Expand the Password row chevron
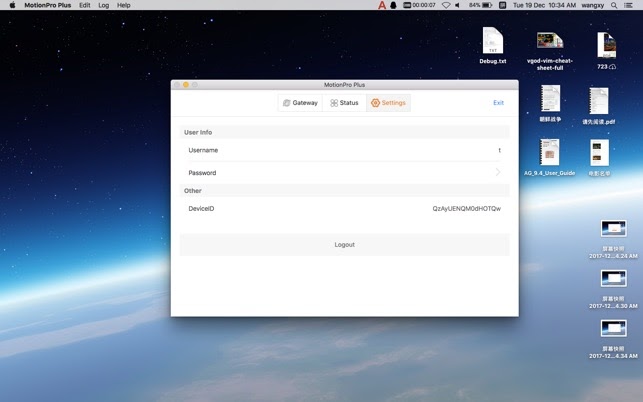Image resolution: width=643 pixels, height=402 pixels. click(x=498, y=172)
